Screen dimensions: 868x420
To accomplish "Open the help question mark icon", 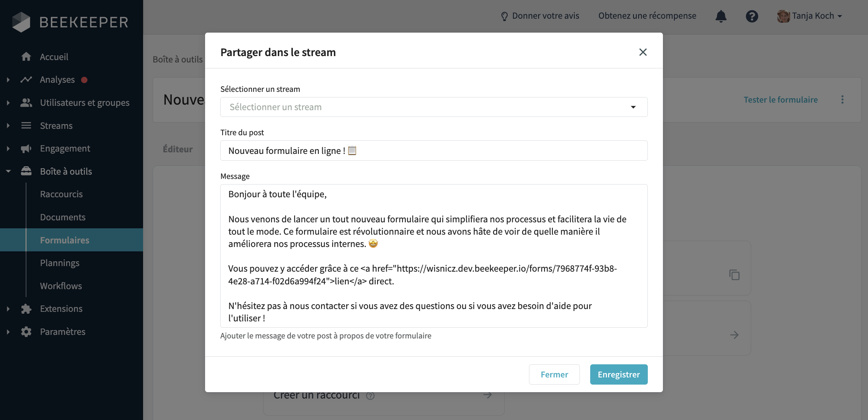I will (x=752, y=16).
